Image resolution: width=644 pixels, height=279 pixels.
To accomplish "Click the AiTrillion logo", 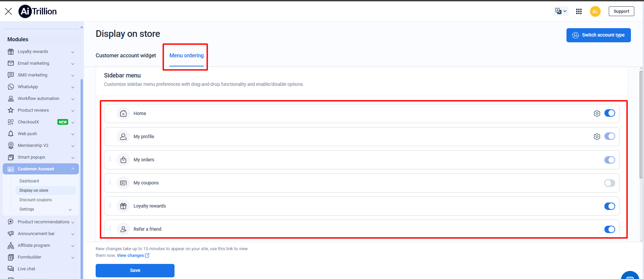I will [x=38, y=11].
